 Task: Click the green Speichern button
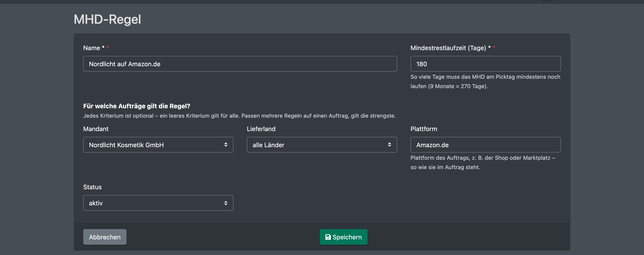point(343,237)
